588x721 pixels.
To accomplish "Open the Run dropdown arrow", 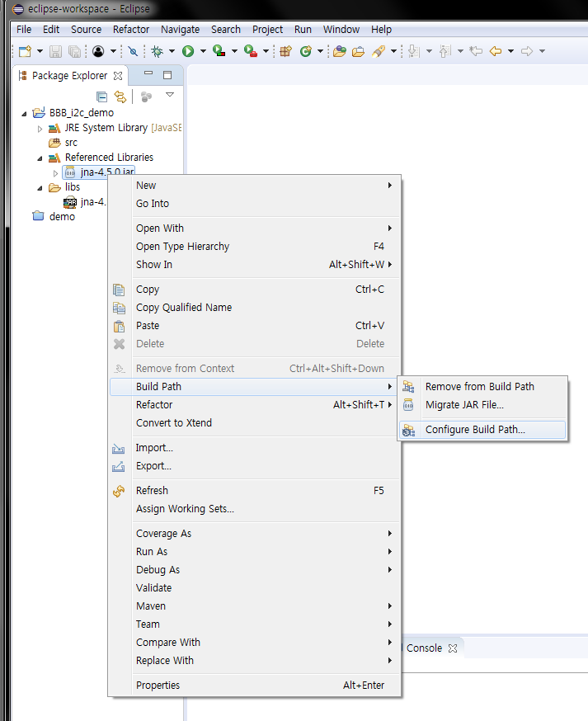I will pos(203,51).
